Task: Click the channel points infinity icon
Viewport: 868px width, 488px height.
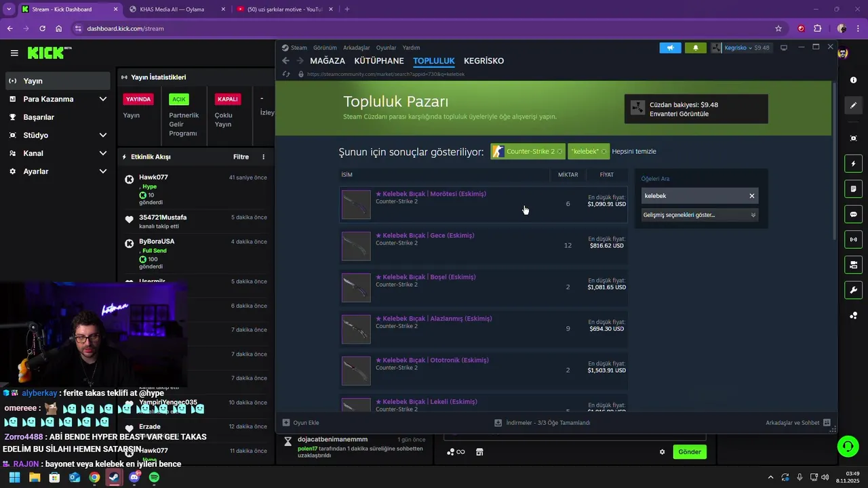Action: tap(456, 452)
